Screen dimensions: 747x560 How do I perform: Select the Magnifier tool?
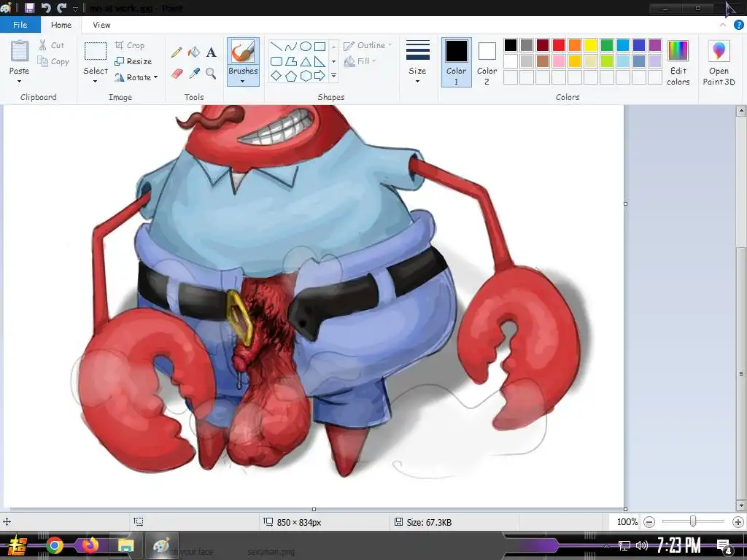click(211, 74)
